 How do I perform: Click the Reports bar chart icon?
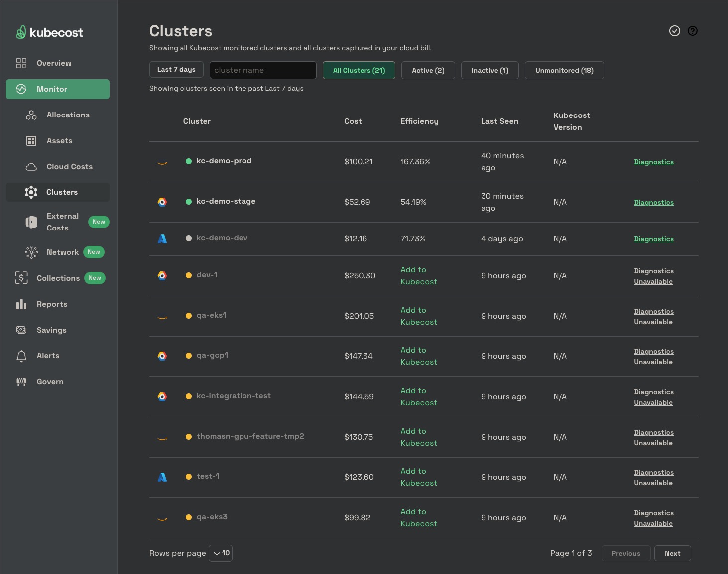click(x=21, y=304)
